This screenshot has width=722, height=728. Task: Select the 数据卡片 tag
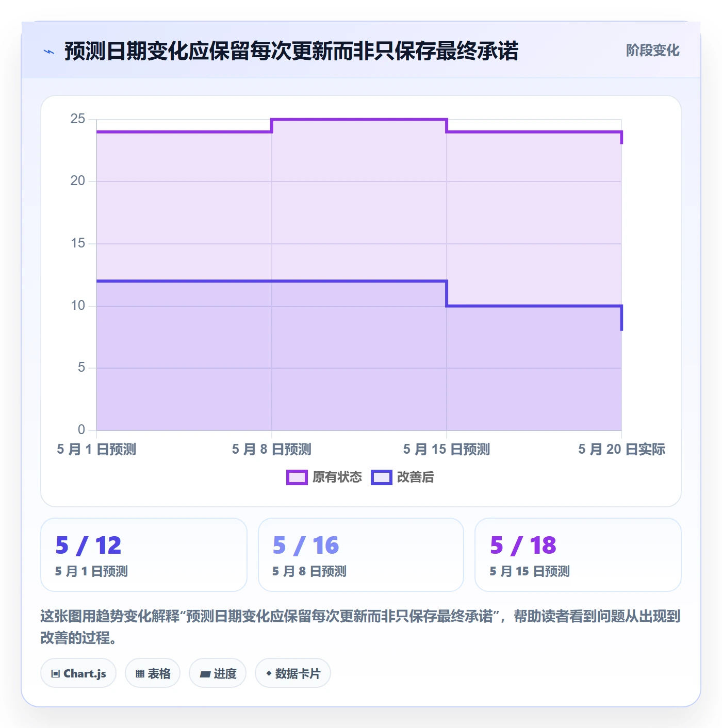293,673
